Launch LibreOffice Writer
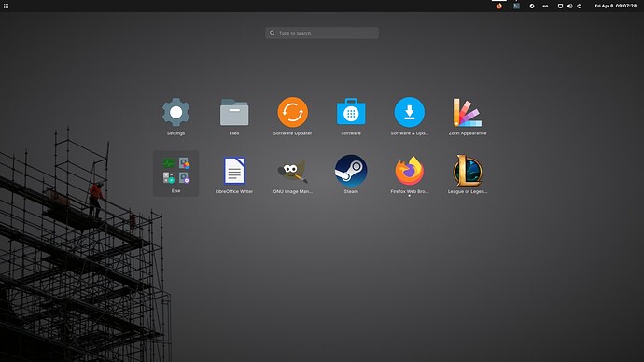Image resolution: width=644 pixels, height=362 pixels. point(234,171)
